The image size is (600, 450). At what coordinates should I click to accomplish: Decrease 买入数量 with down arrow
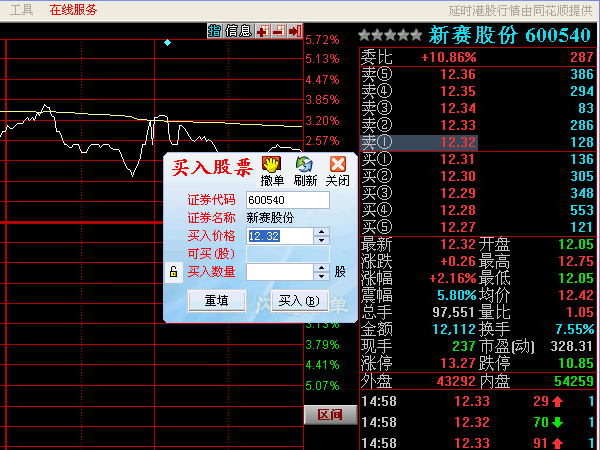pyautogui.click(x=321, y=276)
